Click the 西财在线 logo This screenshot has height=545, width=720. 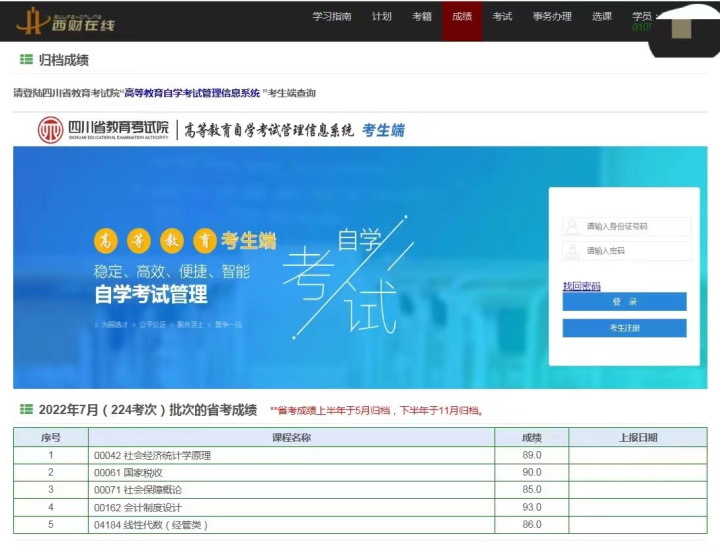(65, 21)
